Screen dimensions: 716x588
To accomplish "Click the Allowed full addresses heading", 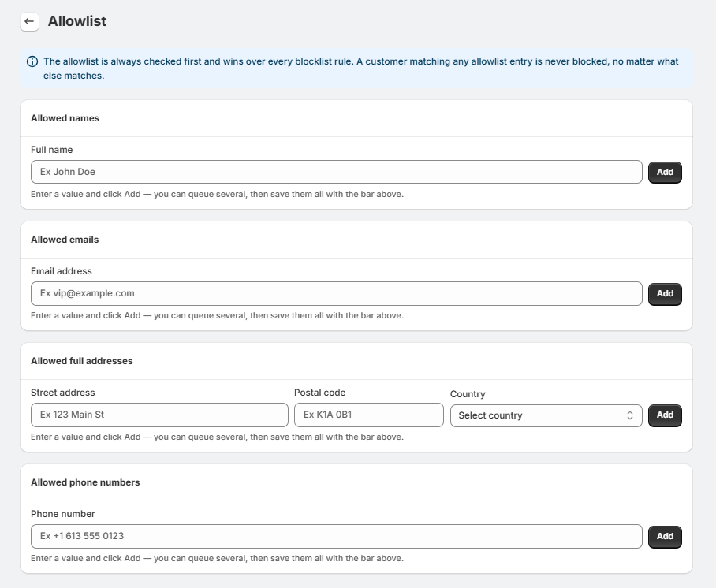I will [82, 361].
